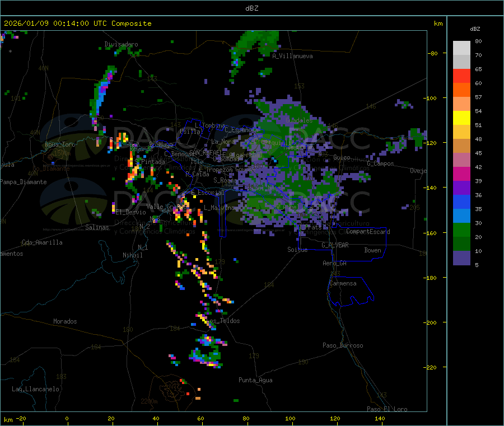This screenshot has height=426, width=504.
Task: Click the timestamp 2026/01/09 00:14:00 UTC Composite
Action: click(x=77, y=24)
